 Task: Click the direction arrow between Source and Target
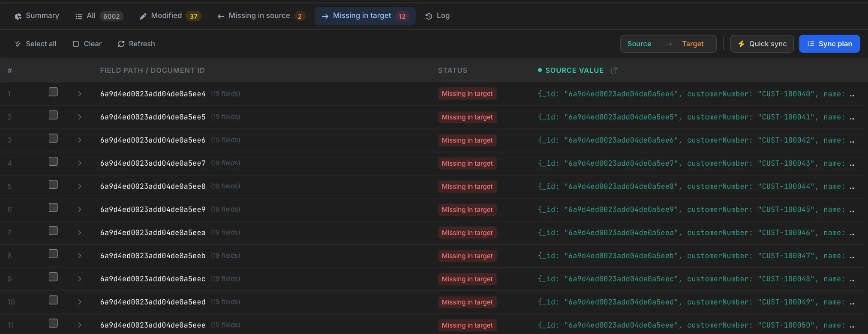click(x=668, y=44)
